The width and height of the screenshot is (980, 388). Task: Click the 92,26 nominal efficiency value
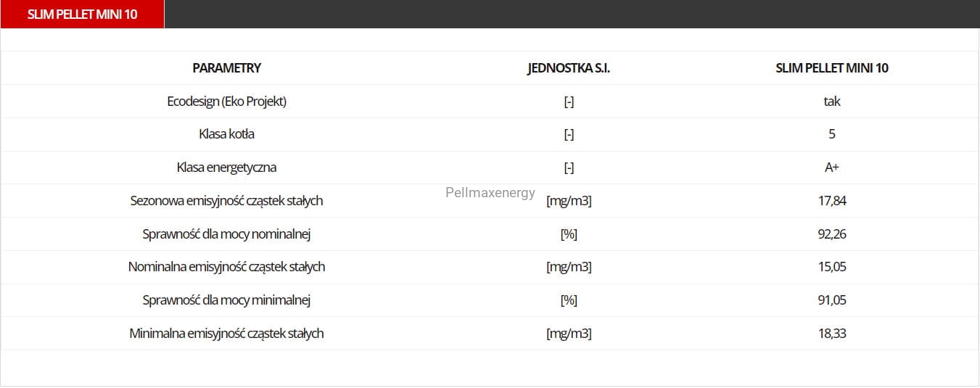pyautogui.click(x=832, y=234)
